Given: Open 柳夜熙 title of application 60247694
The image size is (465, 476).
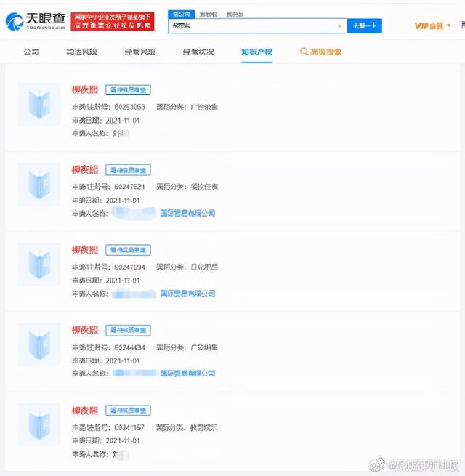Looking at the screenshot, I should [x=85, y=250].
